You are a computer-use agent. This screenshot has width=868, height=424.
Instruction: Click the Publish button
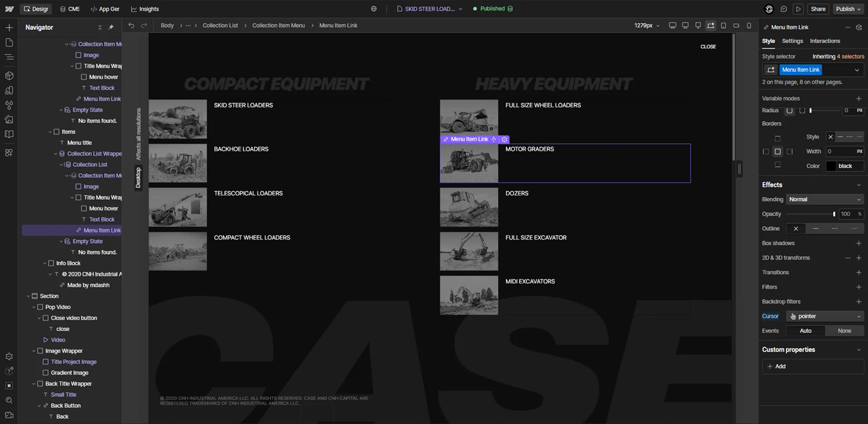point(848,9)
